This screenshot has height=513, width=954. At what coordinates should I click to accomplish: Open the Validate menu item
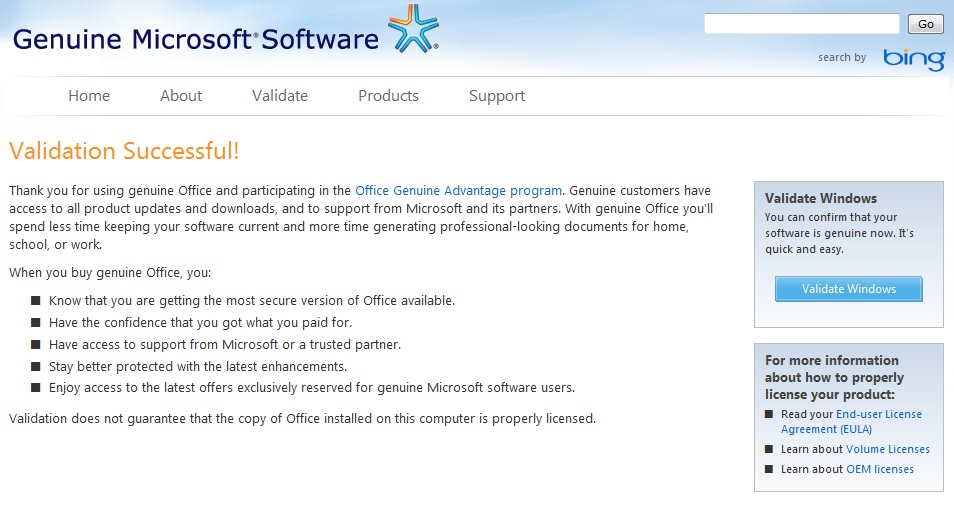[280, 96]
